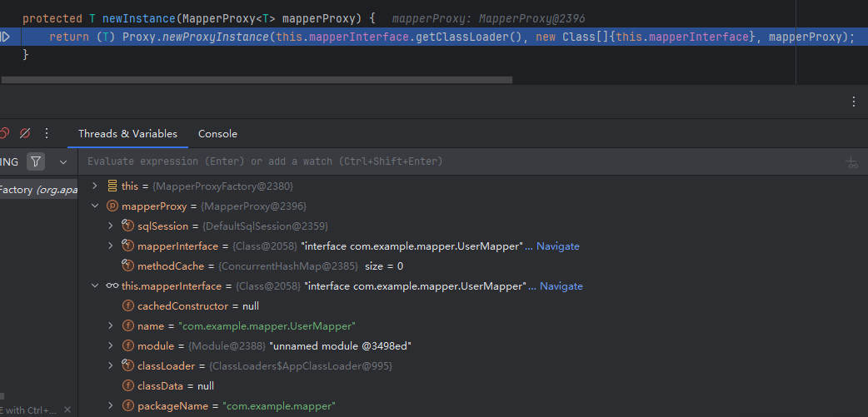
Task: Click the methodCache field icon
Action: 128,266
